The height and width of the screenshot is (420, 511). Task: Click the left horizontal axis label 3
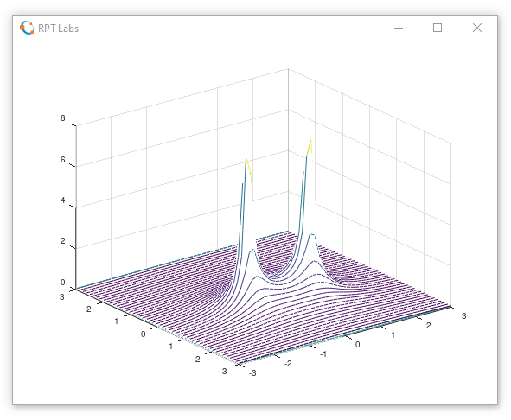coord(62,296)
